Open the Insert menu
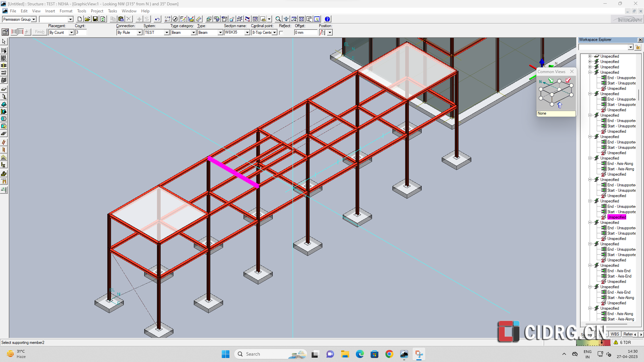This screenshot has width=644, height=362. click(50, 11)
